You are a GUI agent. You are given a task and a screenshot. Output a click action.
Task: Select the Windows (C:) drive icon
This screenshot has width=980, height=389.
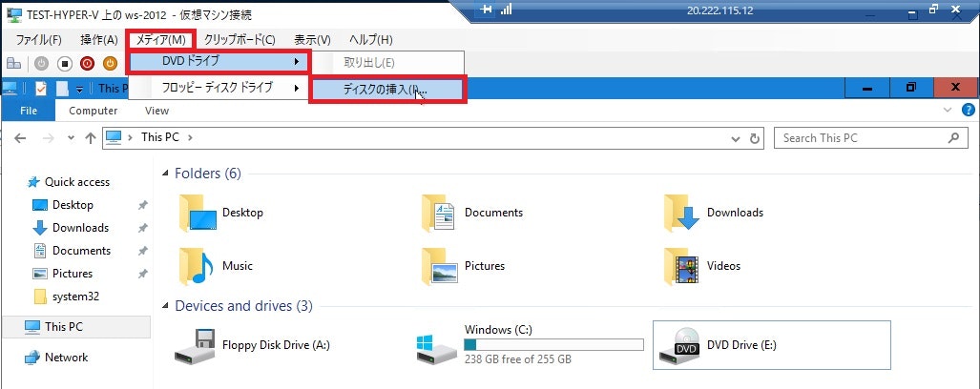[x=435, y=350]
